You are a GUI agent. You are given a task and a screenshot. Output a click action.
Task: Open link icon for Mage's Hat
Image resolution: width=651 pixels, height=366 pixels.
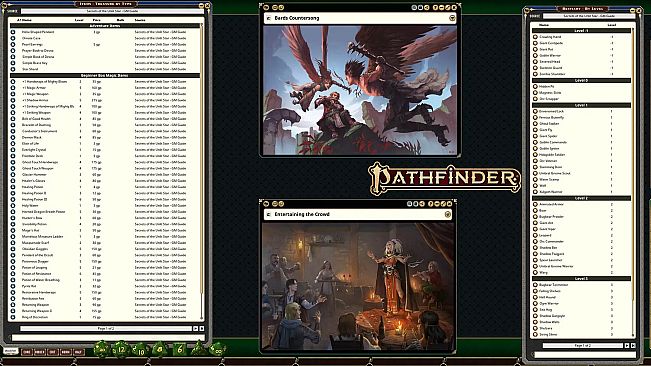[13, 230]
